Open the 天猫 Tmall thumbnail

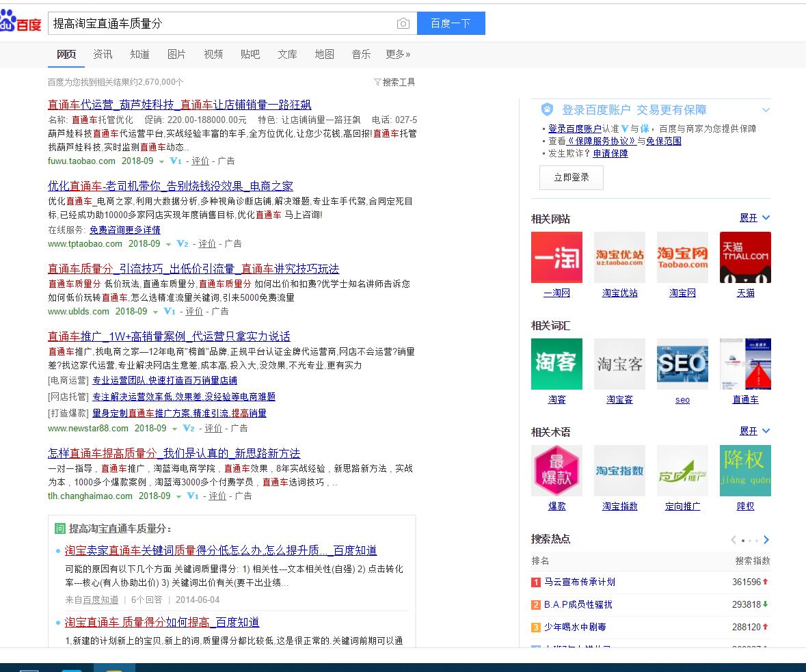tap(745, 257)
